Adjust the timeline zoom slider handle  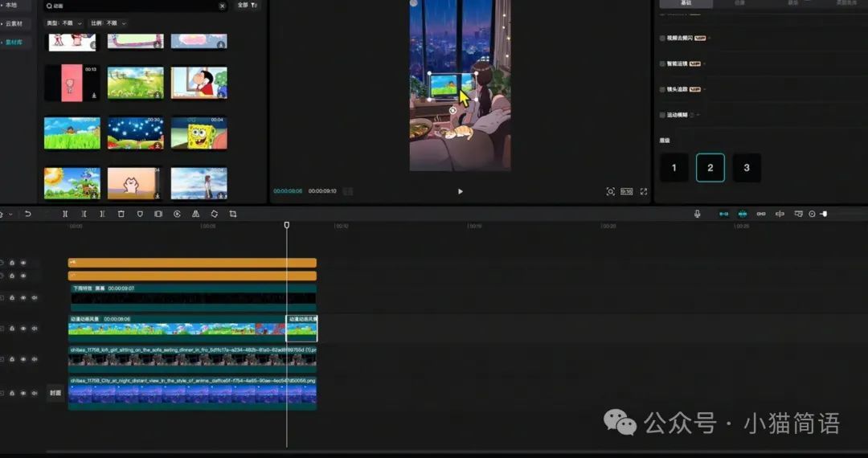(x=824, y=214)
